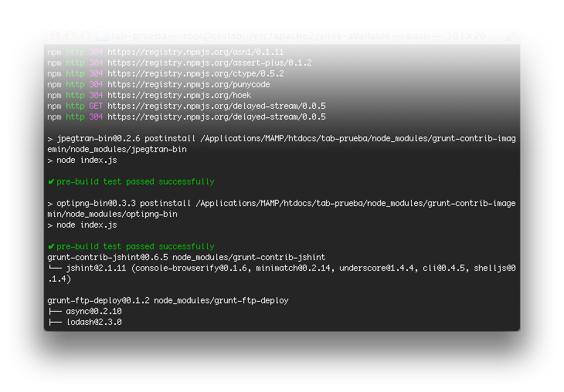Click the ctype/0.5.2 registry URL
This screenshot has height=392, width=564.
pos(195,73)
